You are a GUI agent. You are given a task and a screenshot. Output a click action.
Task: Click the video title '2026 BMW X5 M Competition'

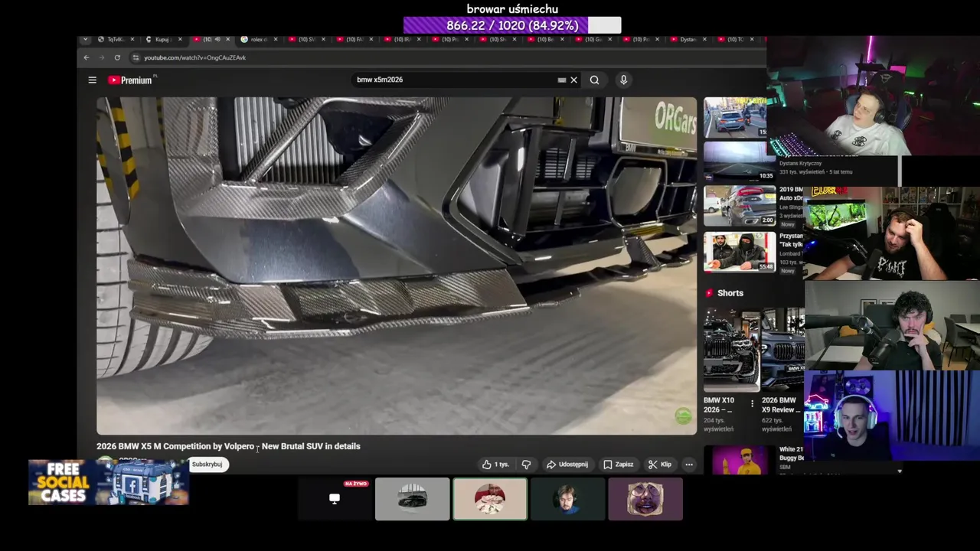click(x=228, y=446)
